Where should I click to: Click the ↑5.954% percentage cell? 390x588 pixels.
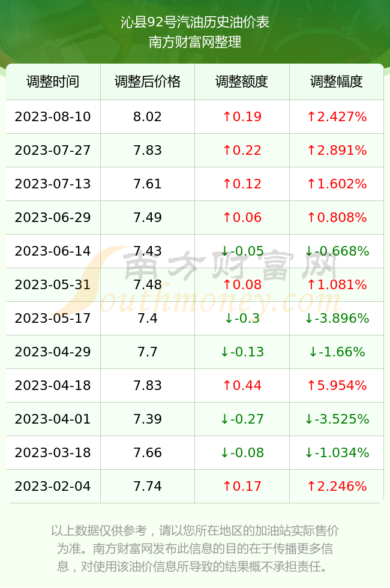point(337,385)
